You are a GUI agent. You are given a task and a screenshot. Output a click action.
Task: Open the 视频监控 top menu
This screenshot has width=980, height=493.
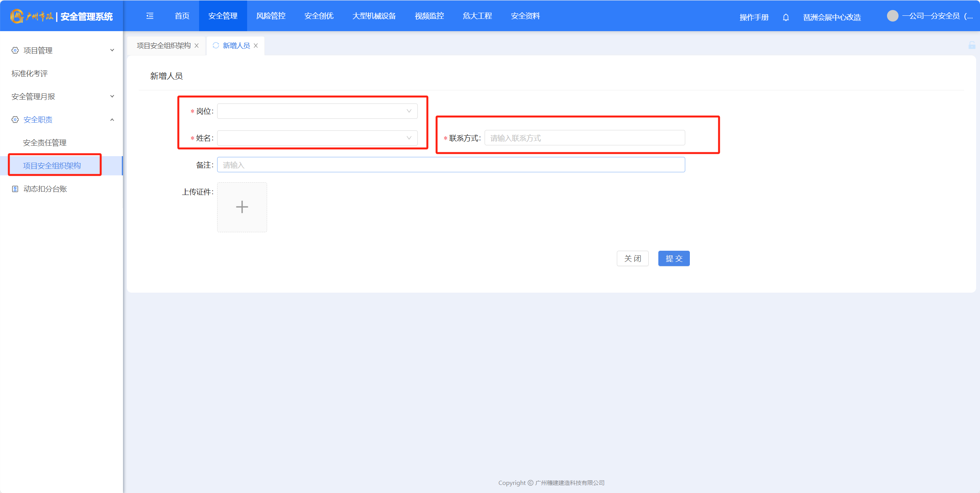(x=429, y=16)
